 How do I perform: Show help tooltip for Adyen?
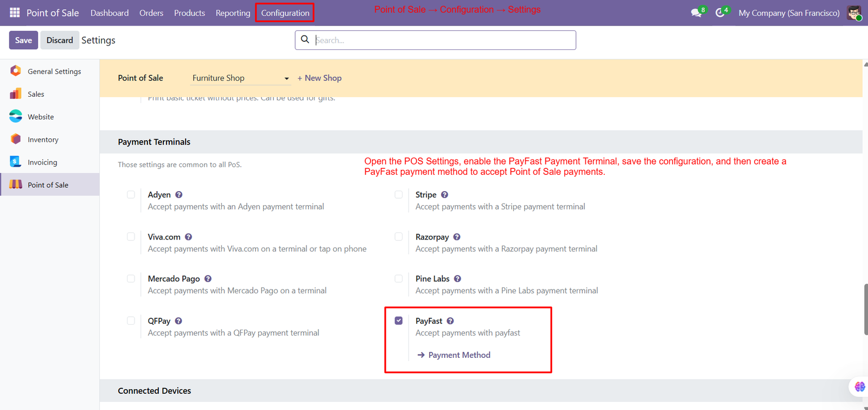(179, 194)
